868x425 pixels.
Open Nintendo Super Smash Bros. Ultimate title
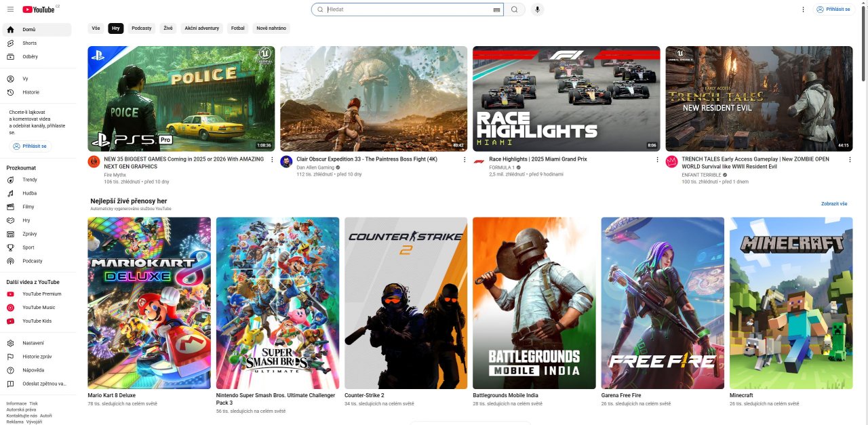tap(276, 399)
